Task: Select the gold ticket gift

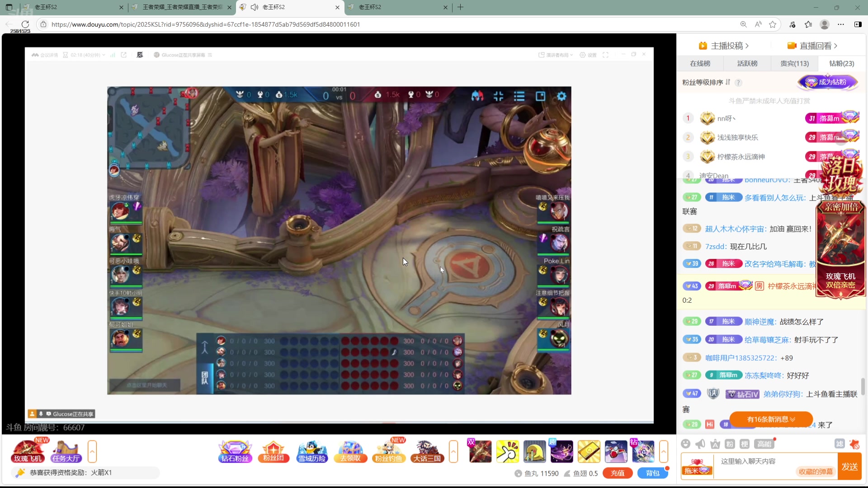Action: [x=589, y=451]
